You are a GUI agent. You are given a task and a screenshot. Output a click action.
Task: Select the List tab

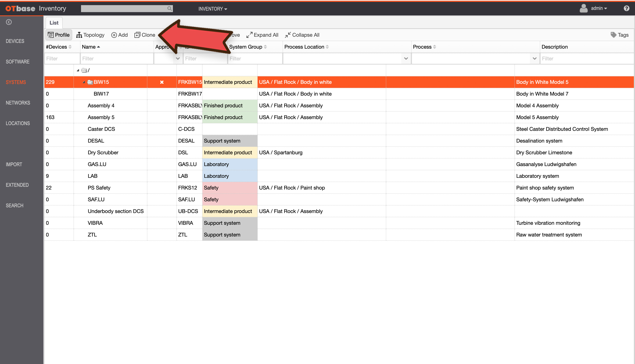(54, 23)
